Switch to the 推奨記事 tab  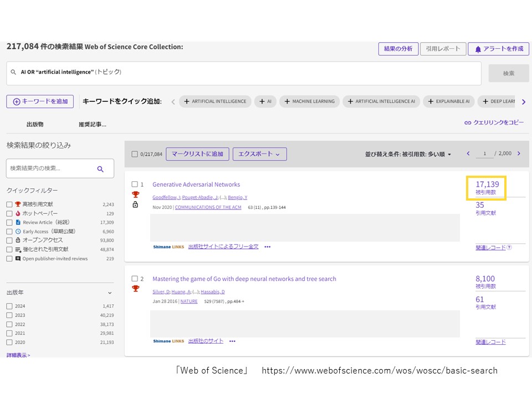(93, 125)
